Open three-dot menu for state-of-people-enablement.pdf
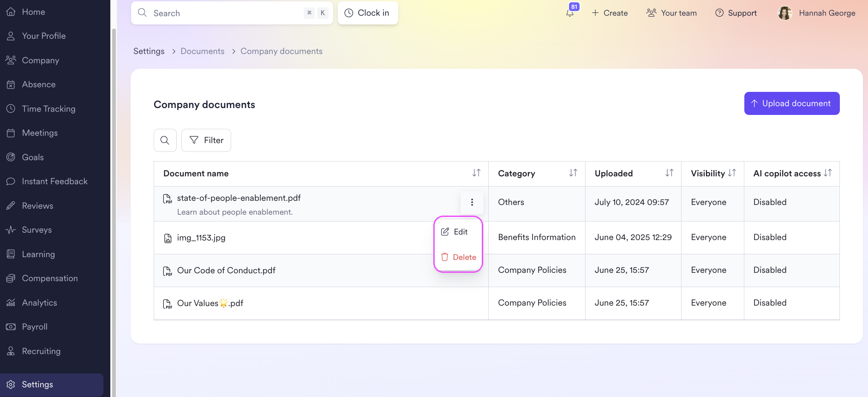The width and height of the screenshot is (868, 397). coord(472,202)
